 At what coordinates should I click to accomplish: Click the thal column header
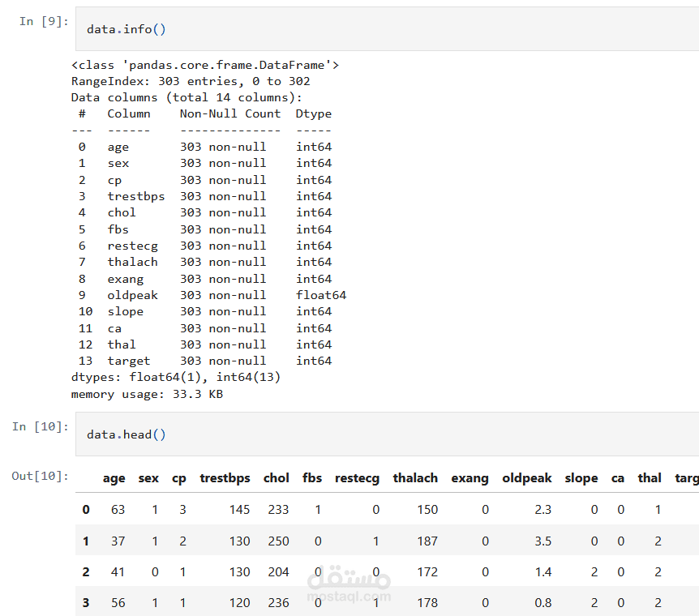coord(650,478)
